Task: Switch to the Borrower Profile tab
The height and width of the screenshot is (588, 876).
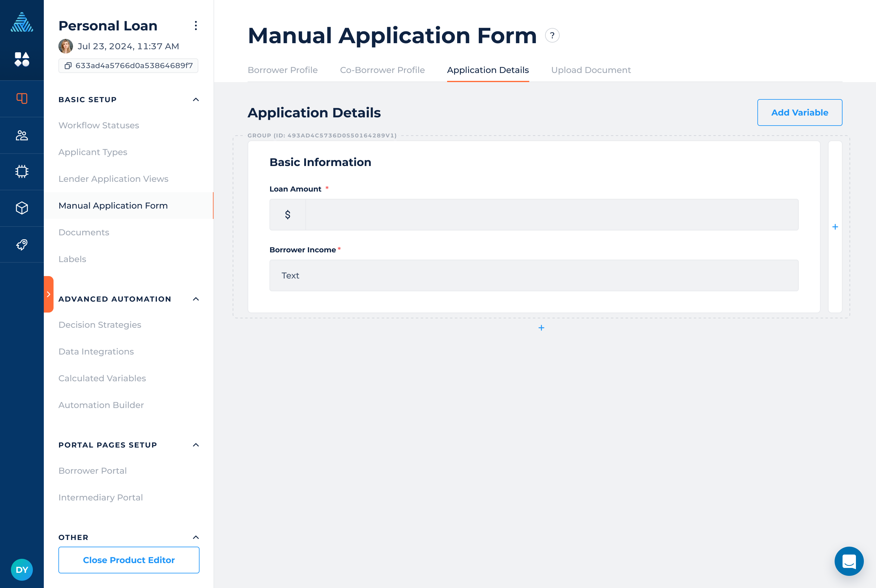Action: click(283, 70)
